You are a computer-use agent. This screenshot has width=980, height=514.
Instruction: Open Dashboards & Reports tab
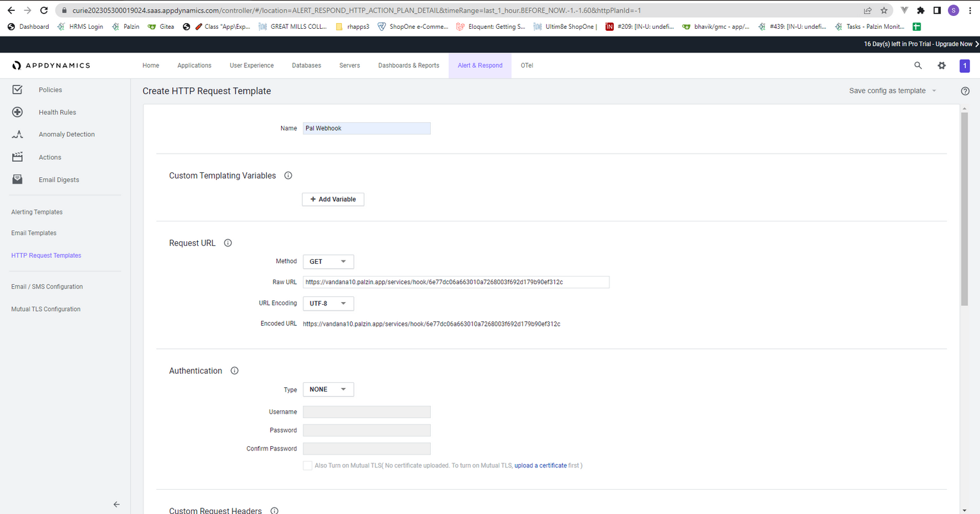(x=408, y=65)
